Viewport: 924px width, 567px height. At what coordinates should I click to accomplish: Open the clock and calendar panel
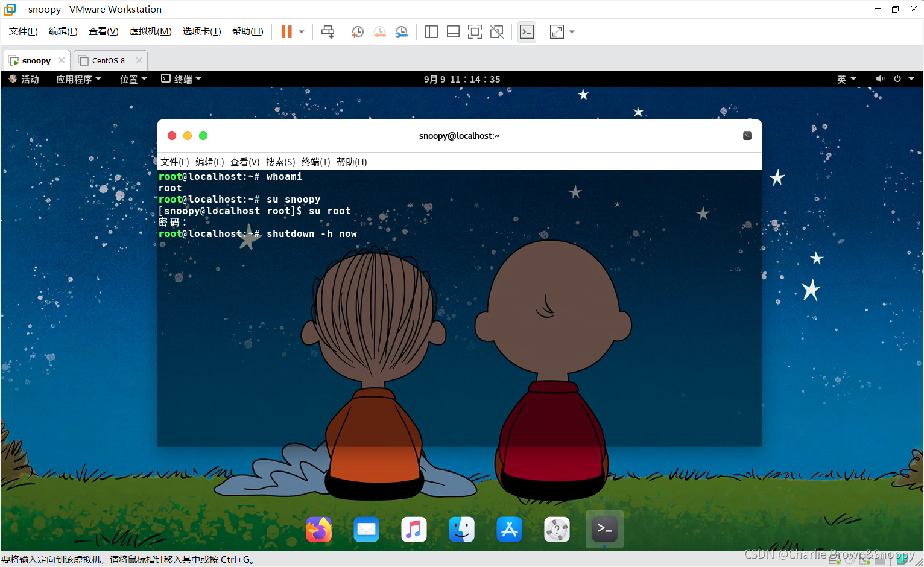462,79
